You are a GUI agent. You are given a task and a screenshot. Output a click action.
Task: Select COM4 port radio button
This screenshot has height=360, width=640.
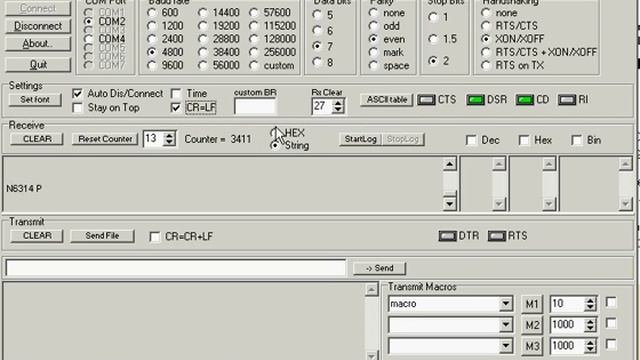[89, 39]
